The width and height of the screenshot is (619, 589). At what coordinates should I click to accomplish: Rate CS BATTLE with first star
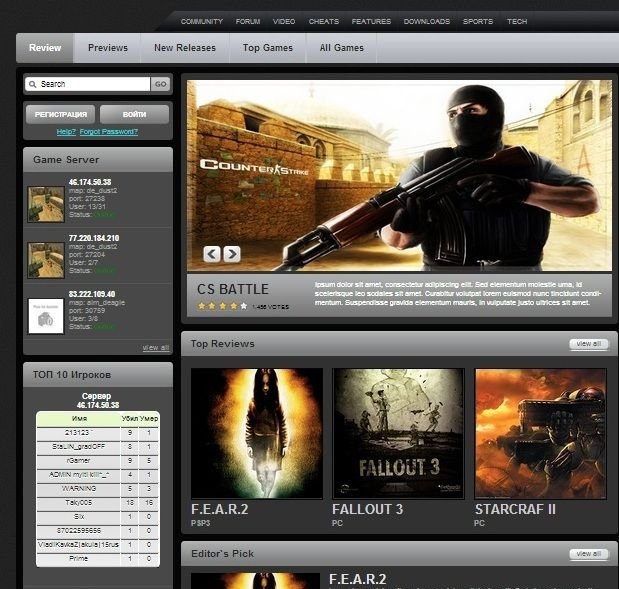click(x=202, y=306)
